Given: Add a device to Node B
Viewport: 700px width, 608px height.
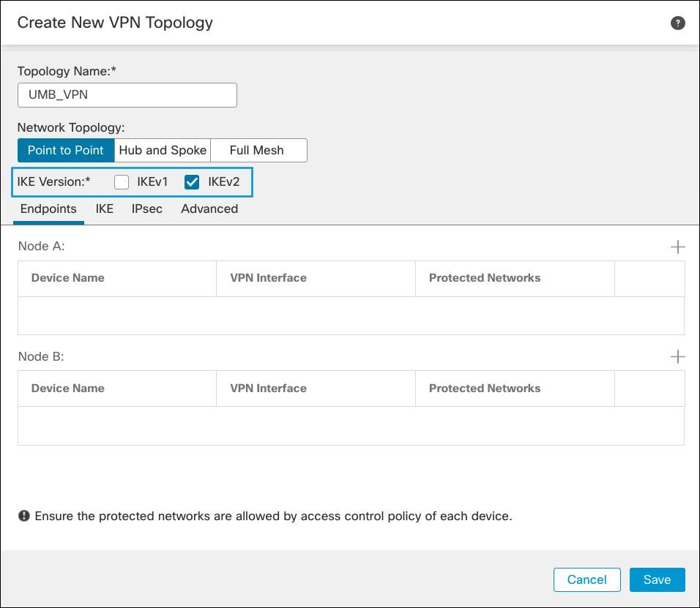Looking at the screenshot, I should pos(678,357).
